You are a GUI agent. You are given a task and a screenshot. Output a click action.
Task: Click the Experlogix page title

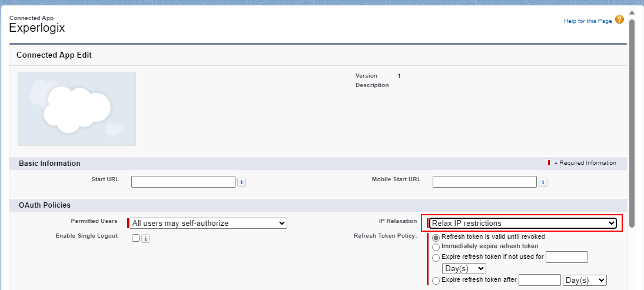pyautogui.click(x=37, y=28)
